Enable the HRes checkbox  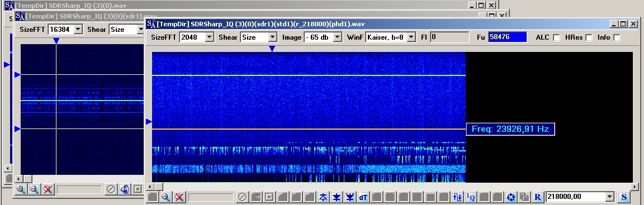click(x=589, y=38)
